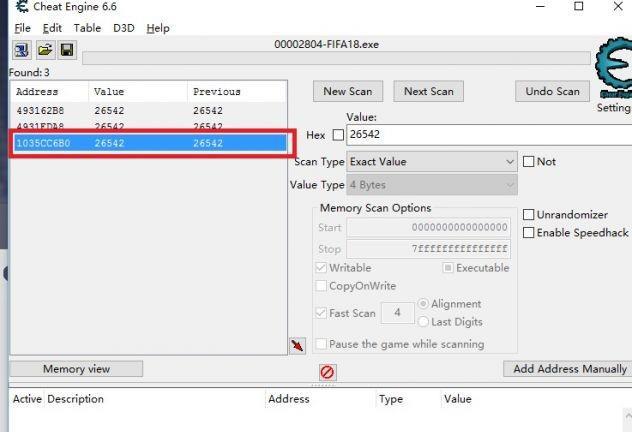Image resolution: width=632 pixels, height=432 pixels.
Task: Click the process name 00002804-FIFA18.exe
Action: (326, 44)
